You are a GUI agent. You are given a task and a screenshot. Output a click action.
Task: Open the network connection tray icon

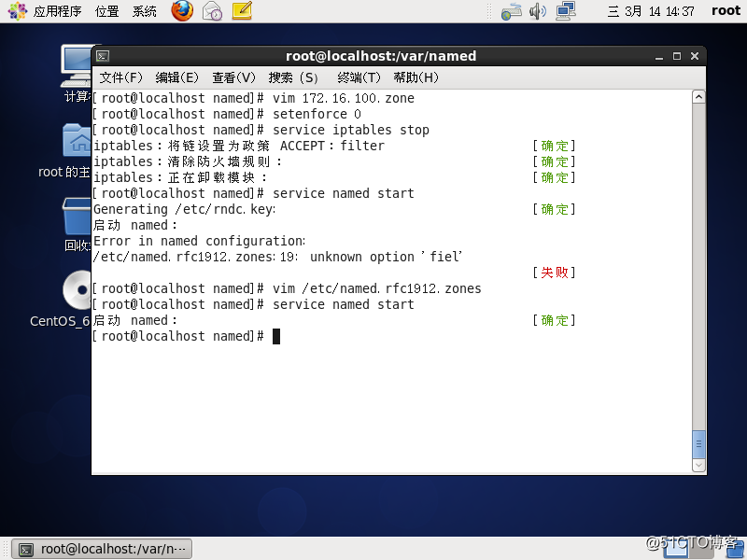[566, 11]
